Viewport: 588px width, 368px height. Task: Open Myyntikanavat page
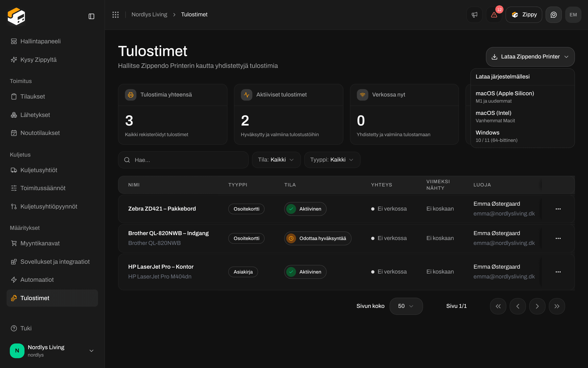[x=52, y=243]
